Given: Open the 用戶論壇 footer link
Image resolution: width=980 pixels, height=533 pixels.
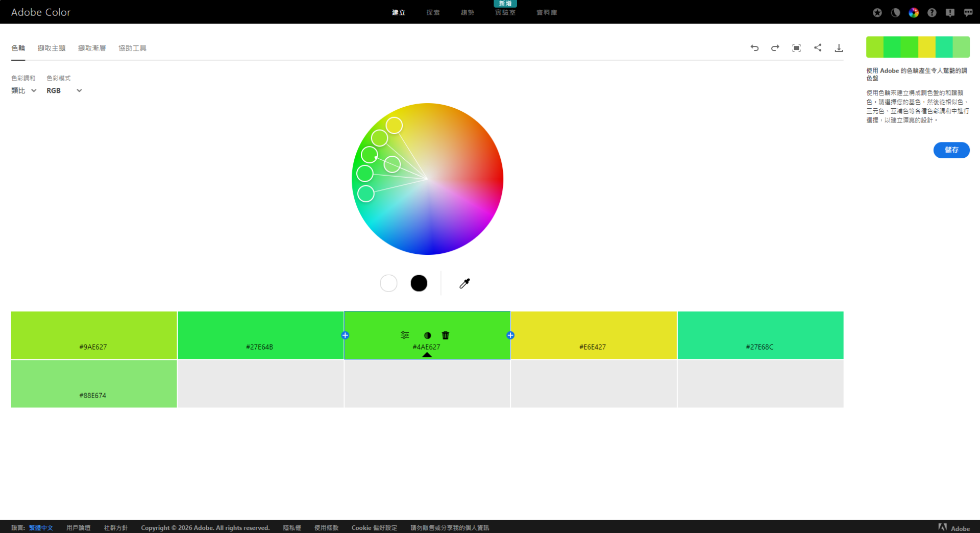Looking at the screenshot, I should coord(79,527).
